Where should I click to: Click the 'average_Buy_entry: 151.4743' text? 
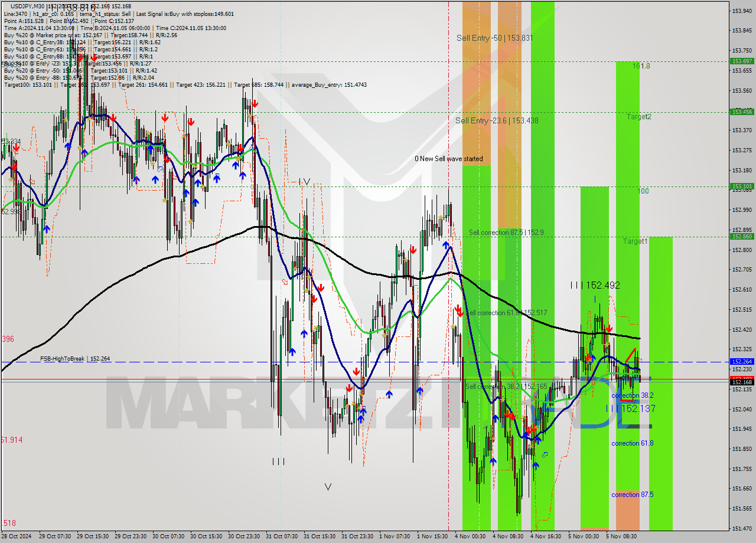click(328, 85)
